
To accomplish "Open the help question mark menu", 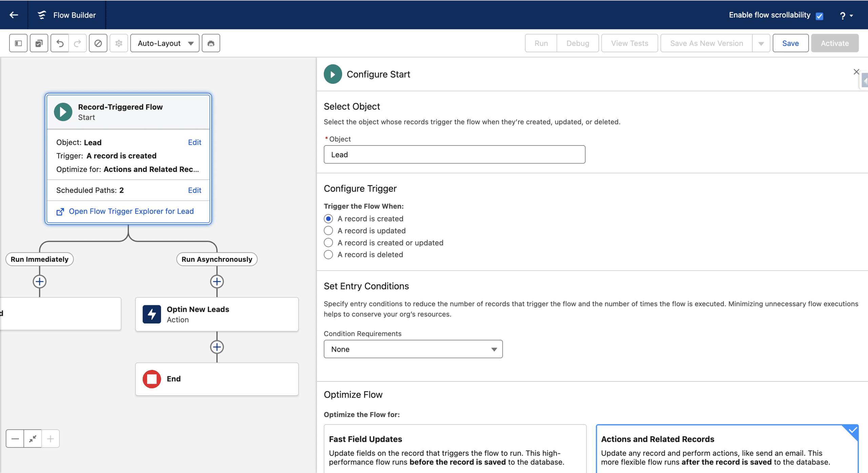I will [845, 16].
